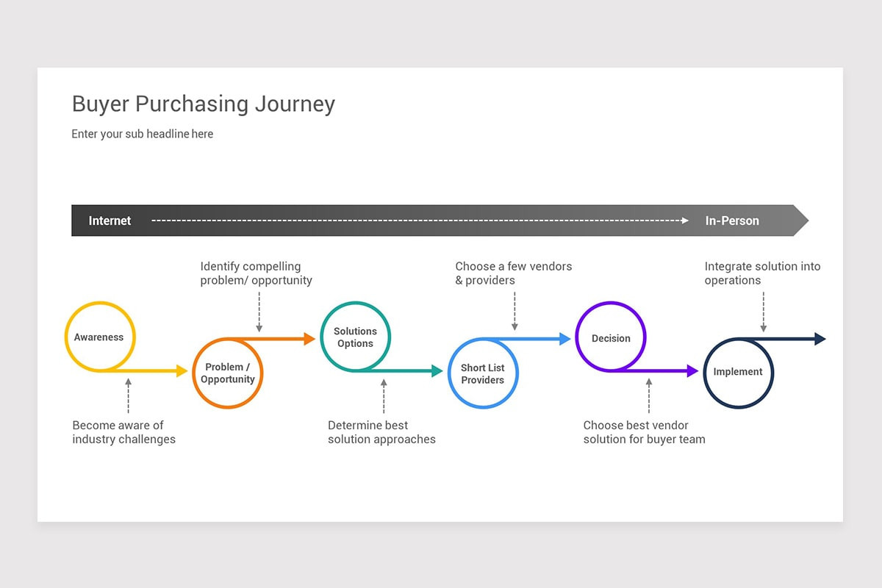Viewport: 882px width, 588px height.
Task: Click the Buyer Purchasing Journey title
Action: [x=204, y=104]
